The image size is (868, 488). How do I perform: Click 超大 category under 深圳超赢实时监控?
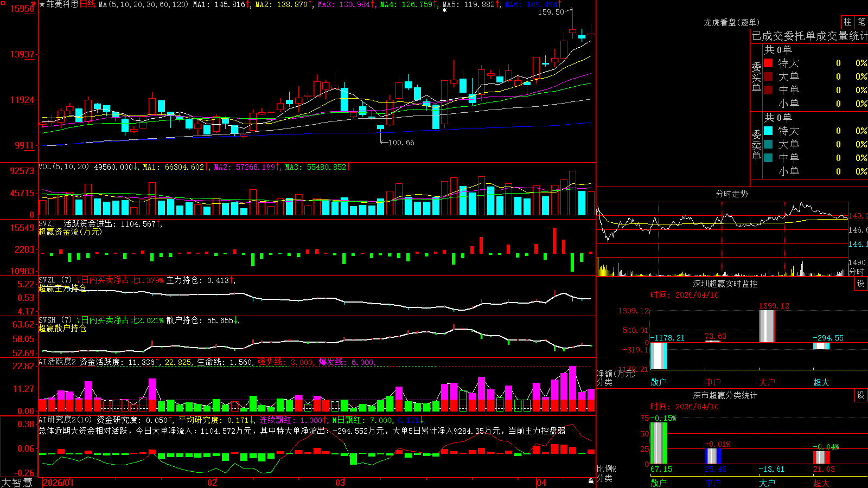[821, 382]
